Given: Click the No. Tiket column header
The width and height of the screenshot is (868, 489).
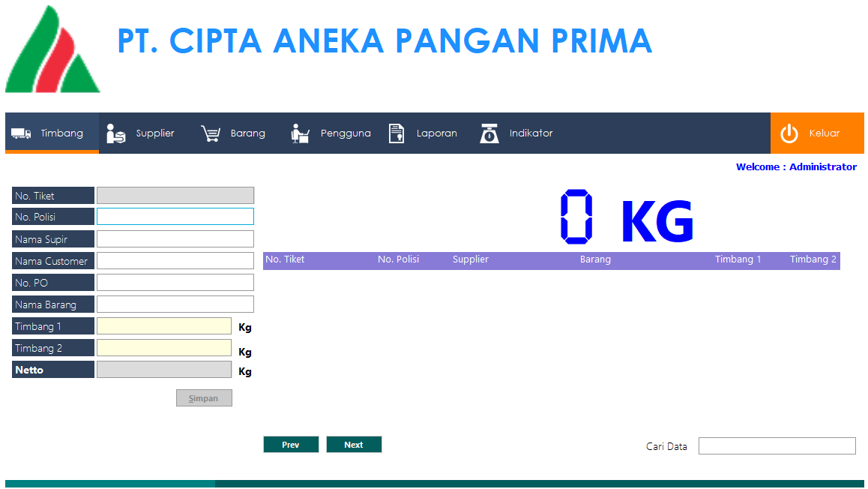Looking at the screenshot, I should 285,259.
